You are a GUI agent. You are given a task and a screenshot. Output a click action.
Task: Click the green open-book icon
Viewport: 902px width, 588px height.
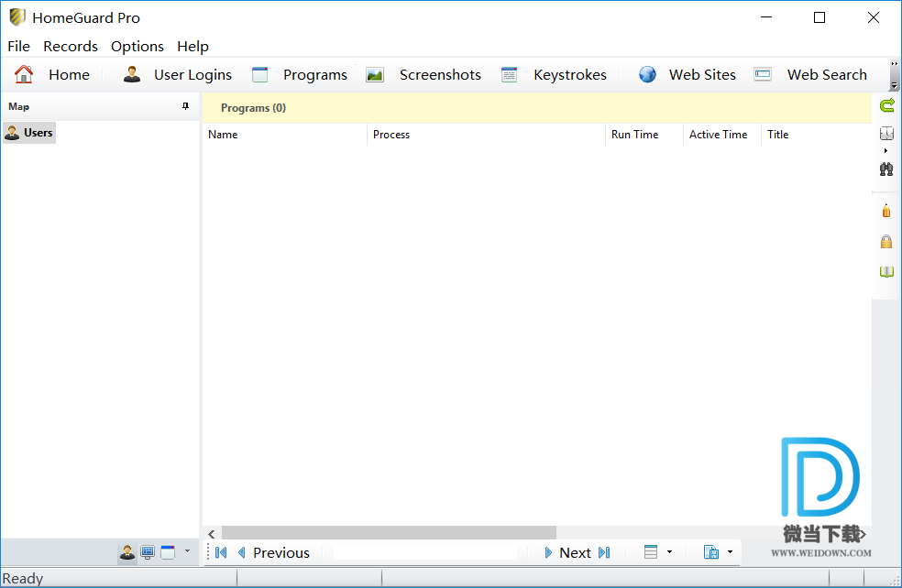point(886,271)
